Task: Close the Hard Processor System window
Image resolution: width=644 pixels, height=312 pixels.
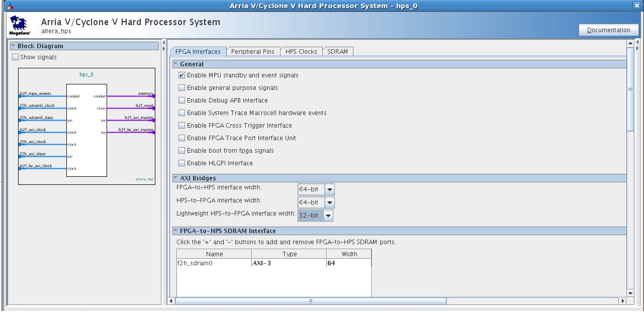Action: click(636, 6)
